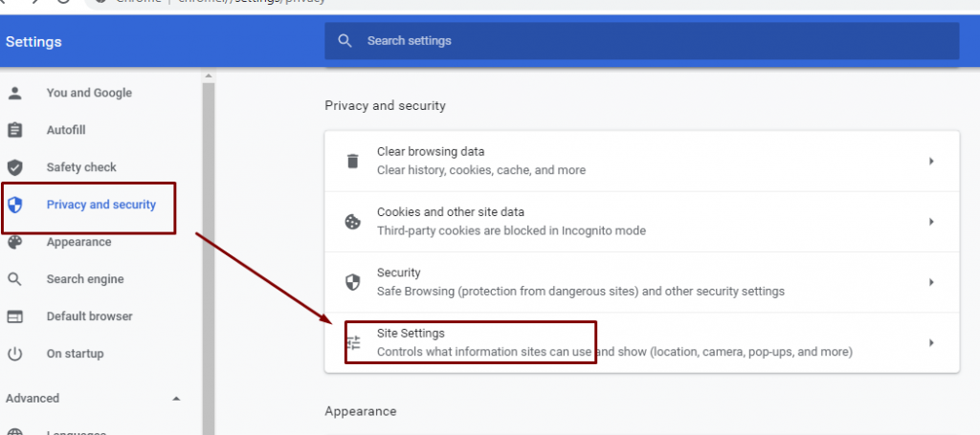Image resolution: width=980 pixels, height=435 pixels.
Task: Click the cookie icon in privacy list
Action: (352, 222)
